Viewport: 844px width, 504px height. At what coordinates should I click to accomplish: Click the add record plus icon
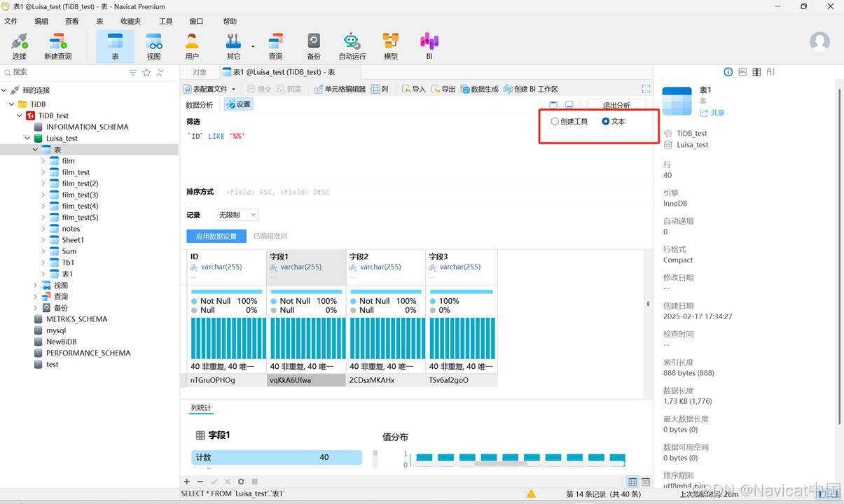click(x=186, y=482)
